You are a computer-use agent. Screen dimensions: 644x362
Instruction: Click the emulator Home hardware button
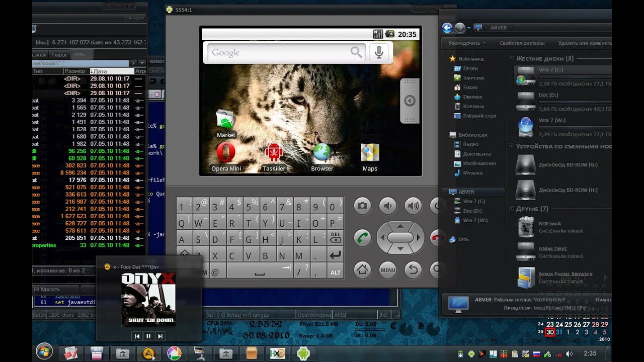click(x=362, y=270)
